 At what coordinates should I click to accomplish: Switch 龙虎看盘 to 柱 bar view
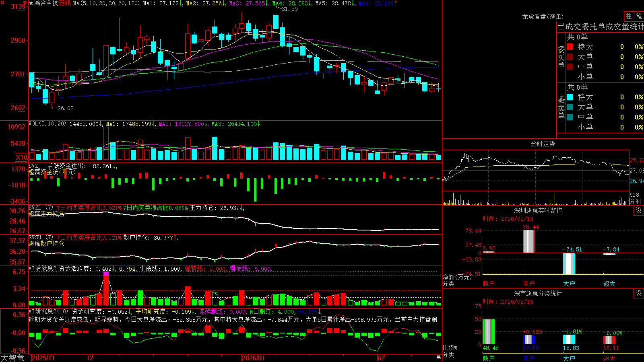(629, 16)
